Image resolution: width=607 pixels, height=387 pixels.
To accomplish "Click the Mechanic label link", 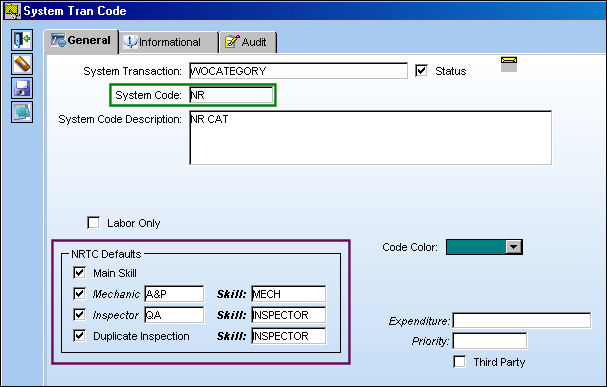I will 116,294.
